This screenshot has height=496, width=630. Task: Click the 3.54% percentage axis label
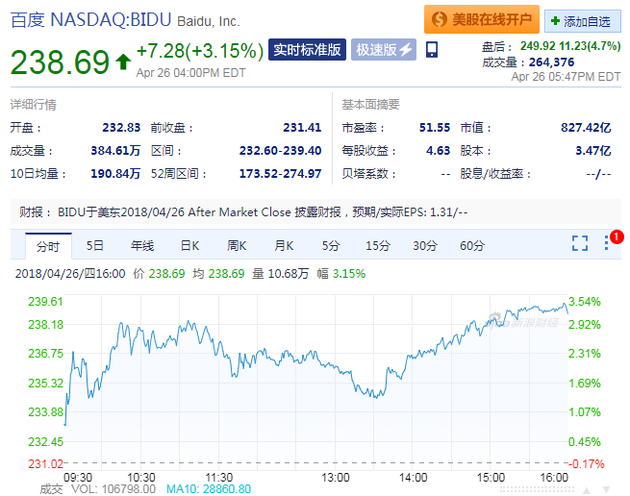pos(585,301)
